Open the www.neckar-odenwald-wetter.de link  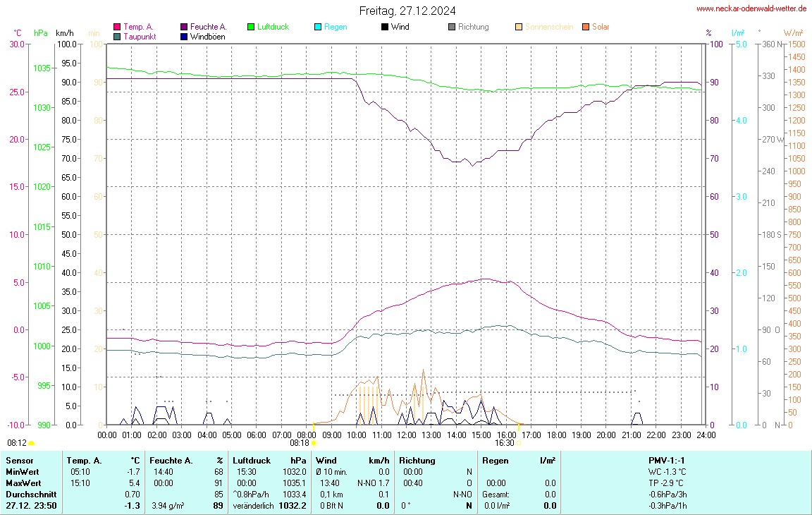click(x=751, y=8)
